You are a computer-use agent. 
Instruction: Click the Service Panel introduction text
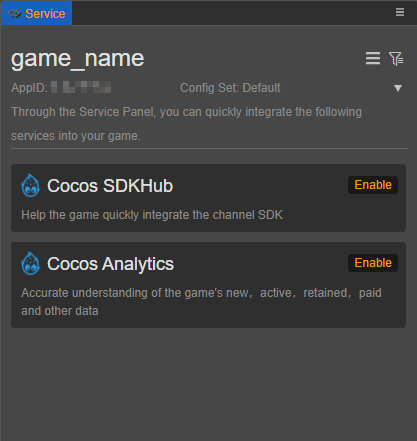pos(186,124)
